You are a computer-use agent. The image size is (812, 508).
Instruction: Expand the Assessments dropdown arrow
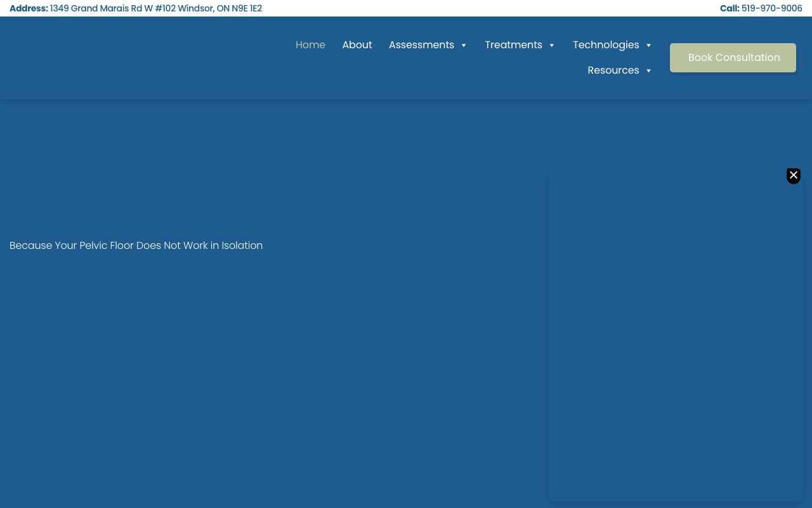pyautogui.click(x=464, y=45)
